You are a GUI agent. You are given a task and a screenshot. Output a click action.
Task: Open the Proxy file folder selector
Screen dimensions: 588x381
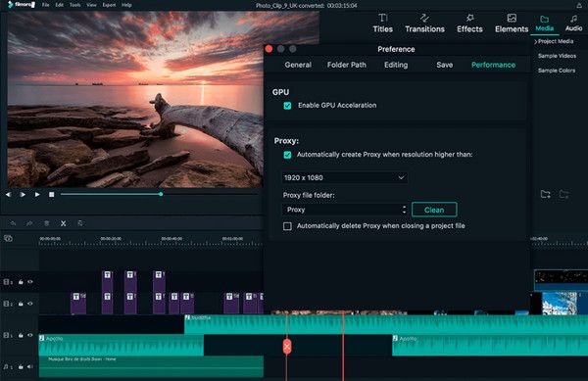(344, 210)
